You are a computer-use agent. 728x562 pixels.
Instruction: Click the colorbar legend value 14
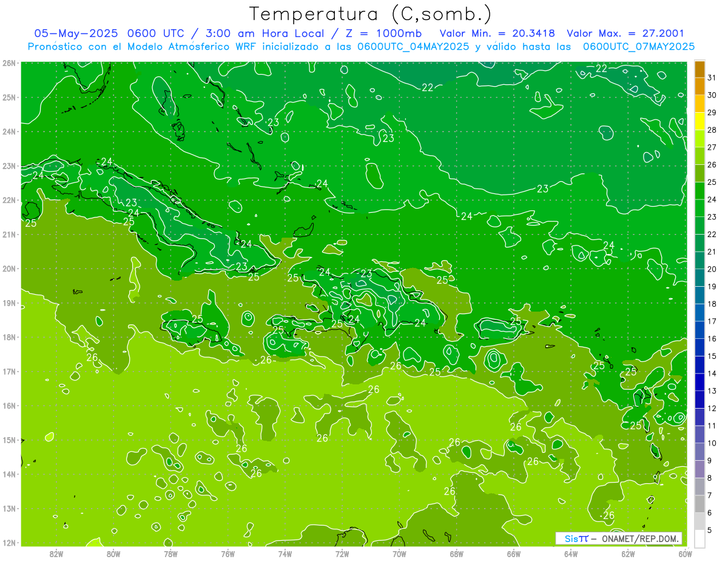712,373
